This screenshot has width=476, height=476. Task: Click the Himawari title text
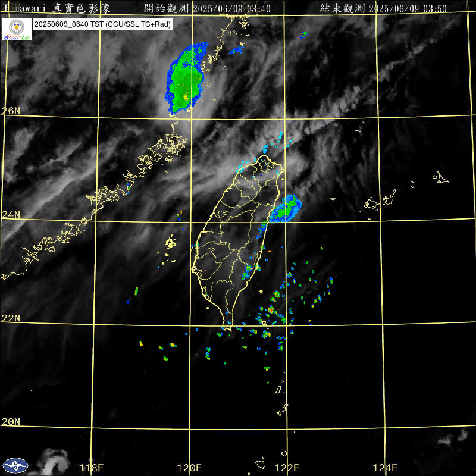(57, 8)
